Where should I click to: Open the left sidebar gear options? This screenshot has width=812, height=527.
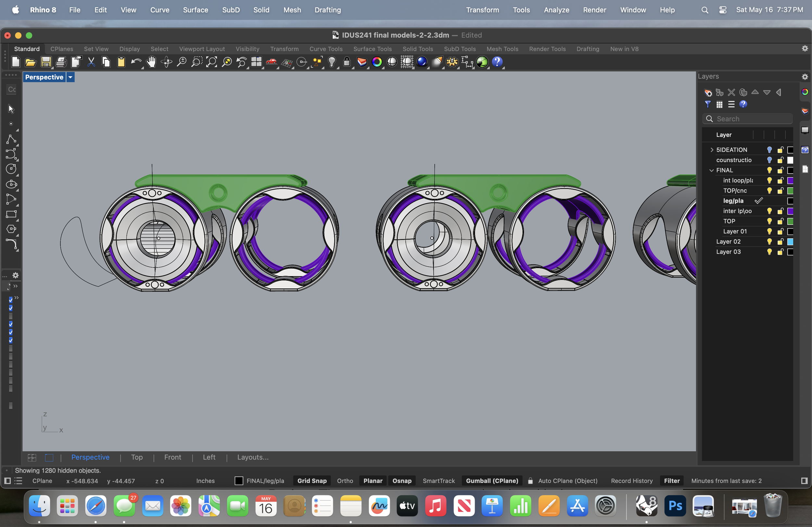(x=15, y=276)
